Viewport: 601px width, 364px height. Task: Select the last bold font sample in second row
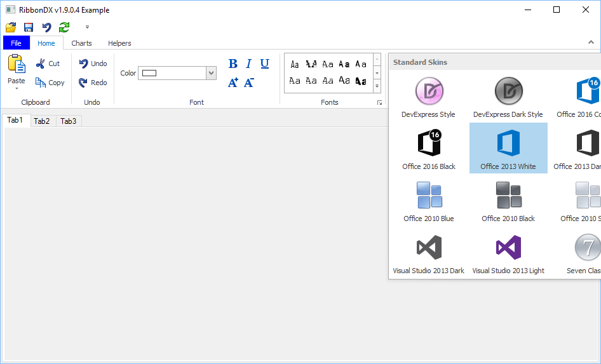click(x=361, y=81)
